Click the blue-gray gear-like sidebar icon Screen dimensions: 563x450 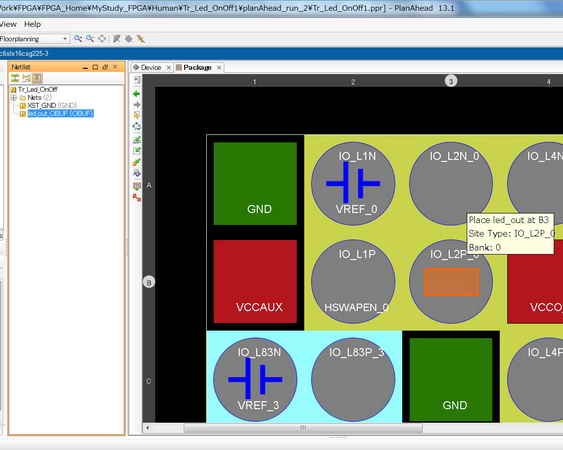coord(137,173)
